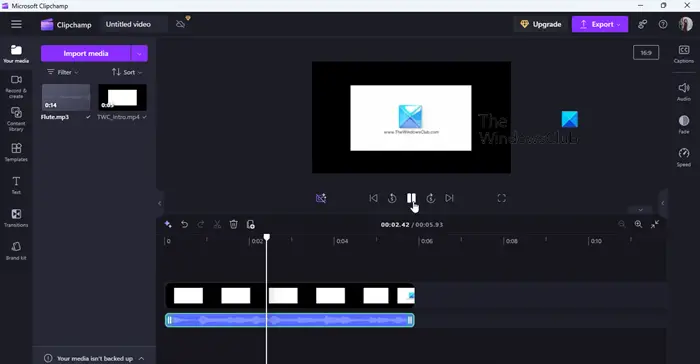Open the Content library tab

[x=16, y=119]
